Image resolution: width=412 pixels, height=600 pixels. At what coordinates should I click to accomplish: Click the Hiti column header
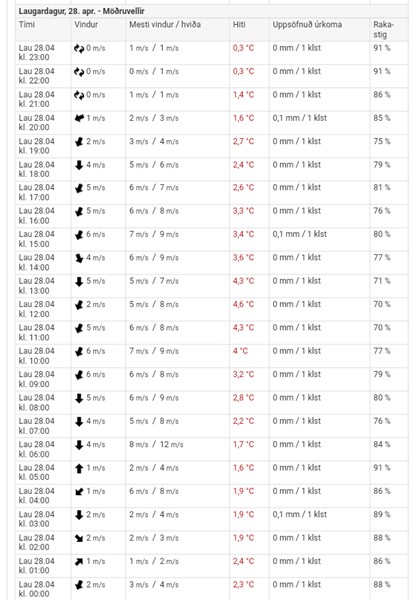pyautogui.click(x=239, y=24)
